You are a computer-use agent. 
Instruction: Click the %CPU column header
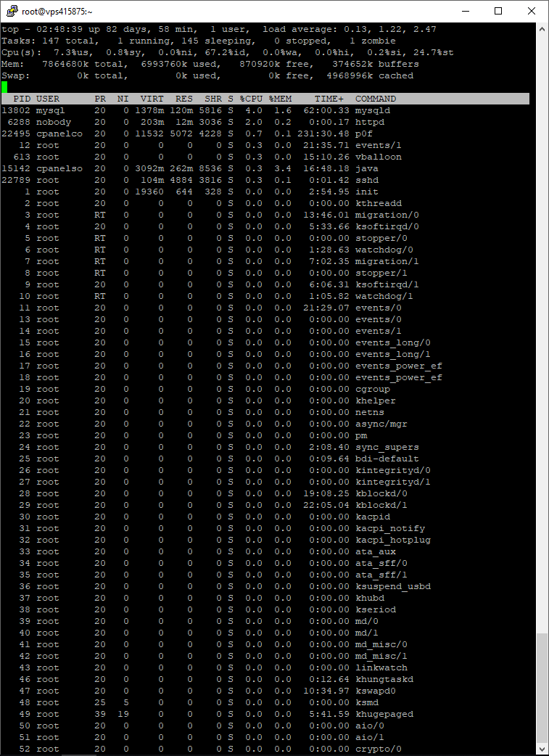pos(251,99)
